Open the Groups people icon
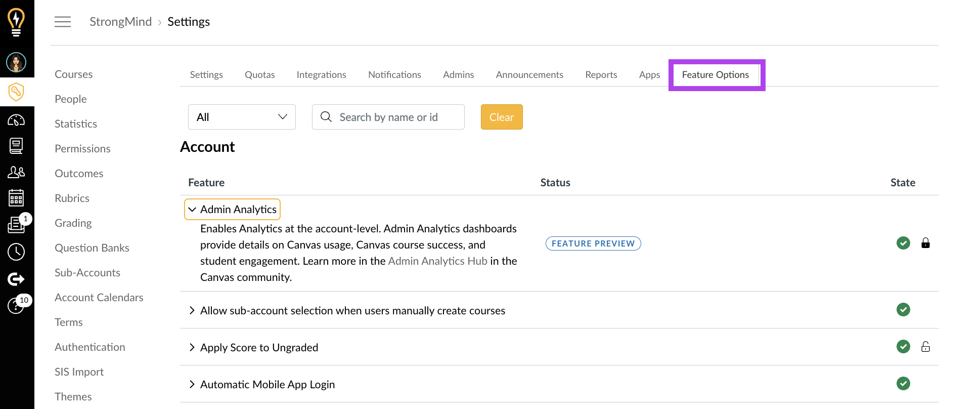This screenshot has width=980, height=409. 16,172
